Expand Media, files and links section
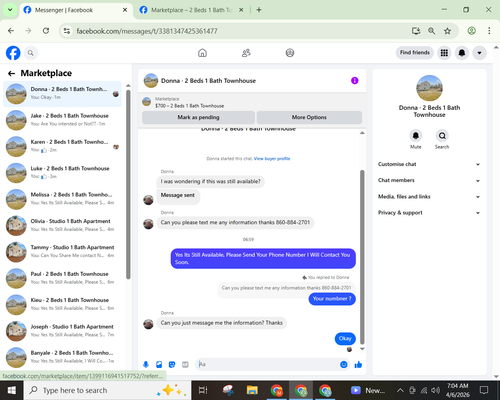Viewport: 500px width, 400px height. (429, 197)
